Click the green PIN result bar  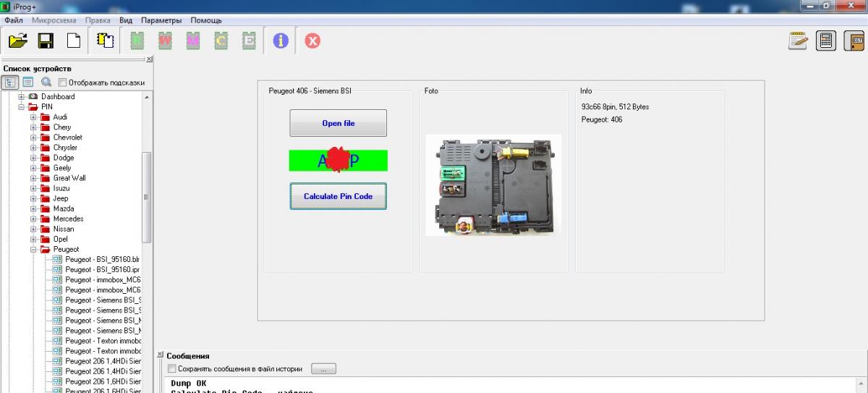click(x=339, y=160)
